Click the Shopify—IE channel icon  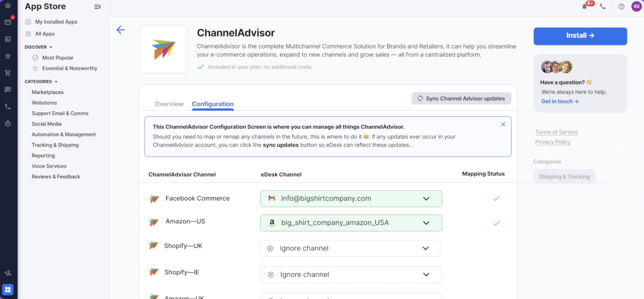pos(154,272)
